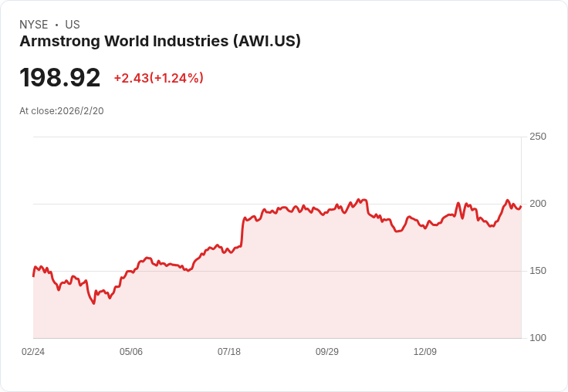Click the +2.43(+1.24%) price change
The width and height of the screenshot is (568, 392).
click(x=158, y=78)
